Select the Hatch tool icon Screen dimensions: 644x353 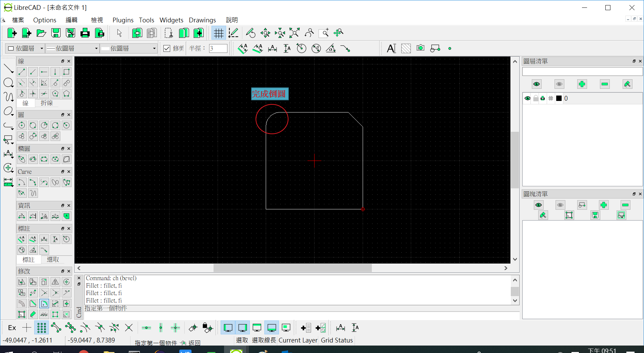pos(406,48)
